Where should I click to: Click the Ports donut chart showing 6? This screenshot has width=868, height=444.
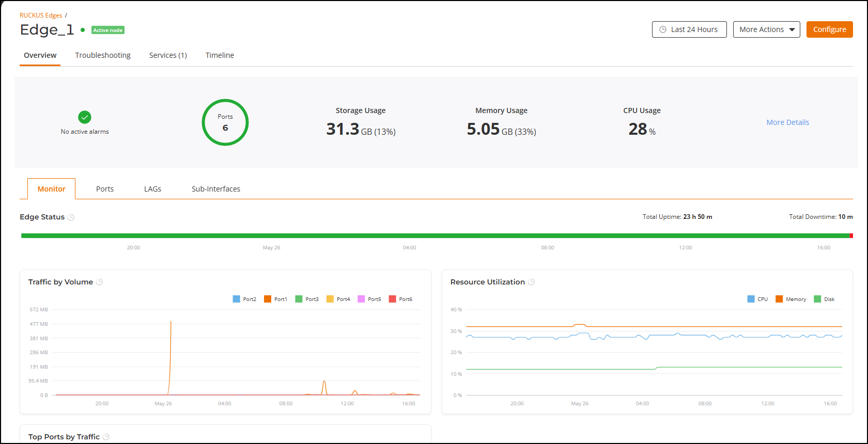pyautogui.click(x=225, y=122)
